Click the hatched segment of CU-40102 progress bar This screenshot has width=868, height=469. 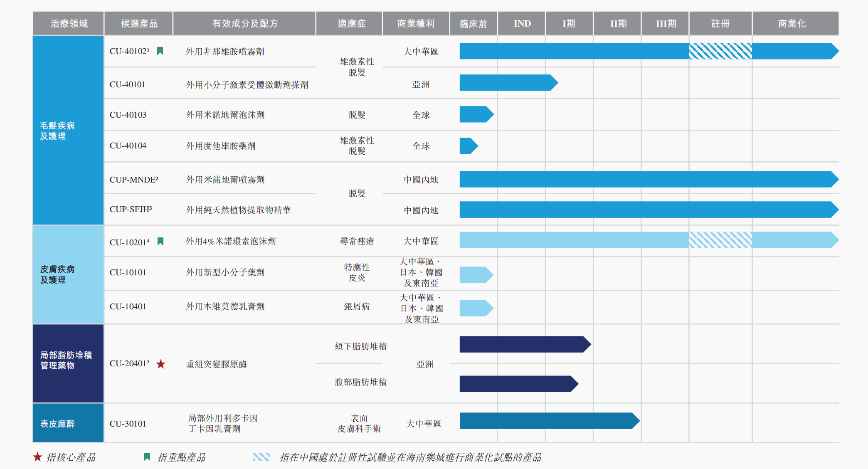click(720, 51)
